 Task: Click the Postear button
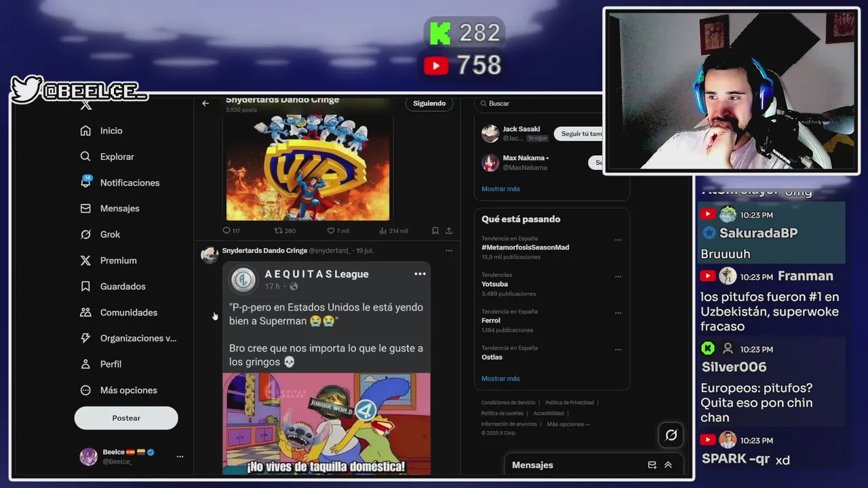126,418
